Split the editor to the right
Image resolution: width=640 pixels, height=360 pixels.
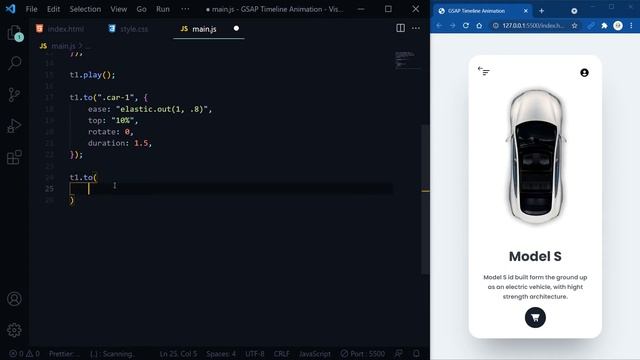click(400, 28)
